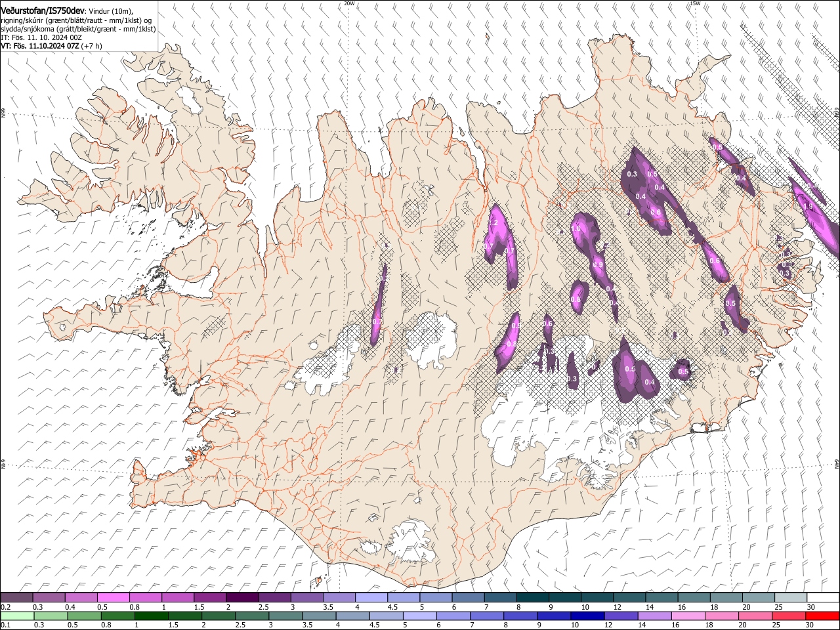
Task: Choose the lavender 4–4.5 swatch in upper legend row
Action: [x=371, y=598]
